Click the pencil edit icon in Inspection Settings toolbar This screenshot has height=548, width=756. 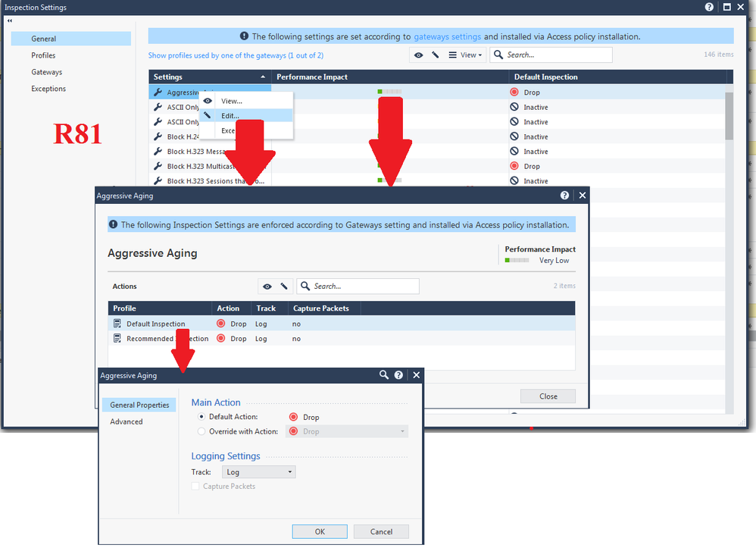click(436, 55)
